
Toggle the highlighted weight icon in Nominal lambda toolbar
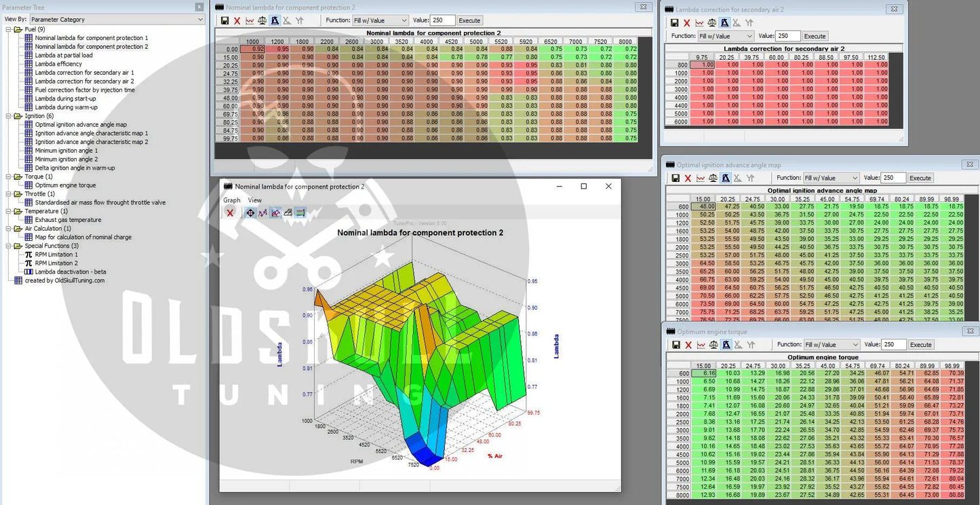coord(275,20)
